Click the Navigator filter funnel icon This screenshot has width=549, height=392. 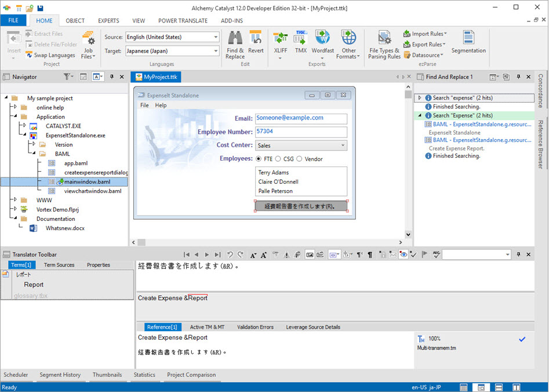(x=67, y=77)
